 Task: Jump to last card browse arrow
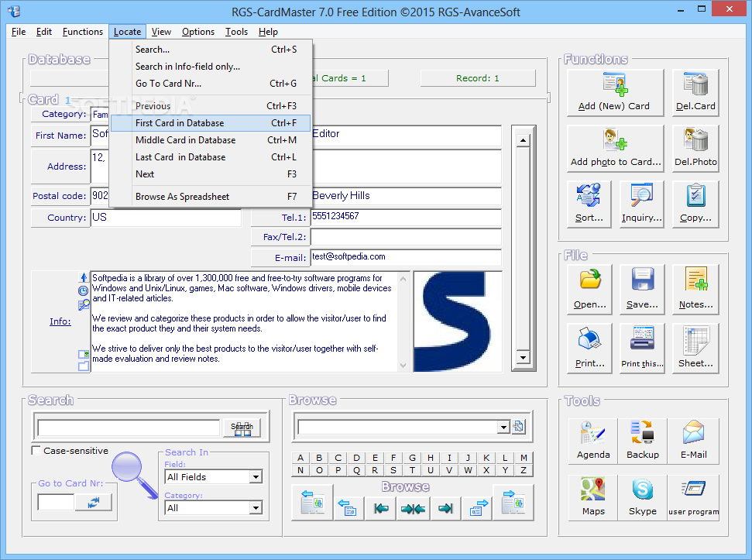coord(445,509)
